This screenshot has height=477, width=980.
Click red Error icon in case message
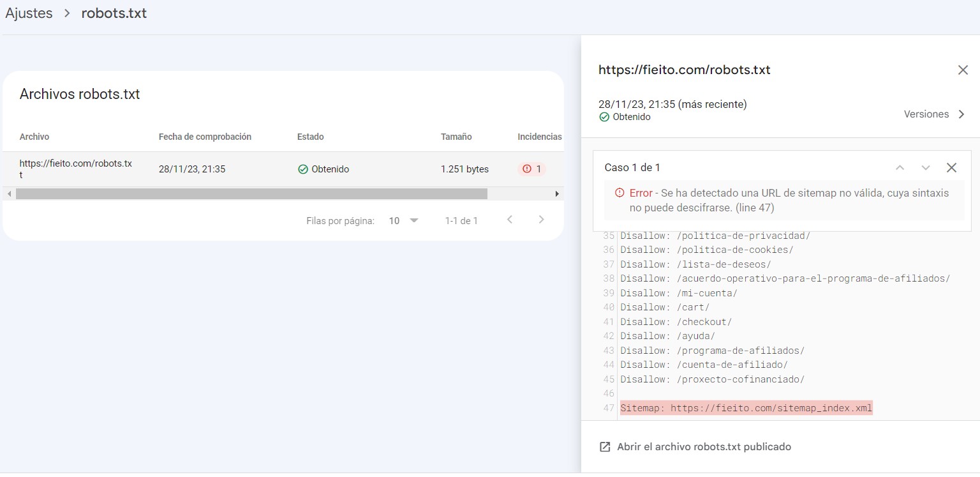coord(620,193)
